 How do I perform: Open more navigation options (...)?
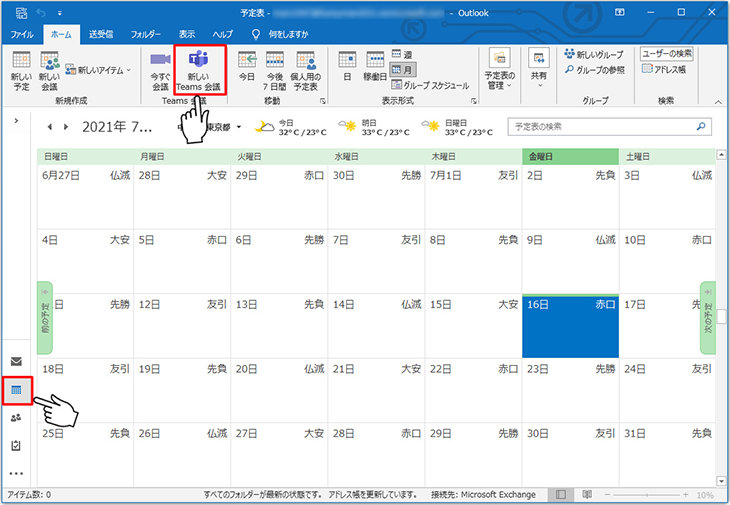click(16, 473)
